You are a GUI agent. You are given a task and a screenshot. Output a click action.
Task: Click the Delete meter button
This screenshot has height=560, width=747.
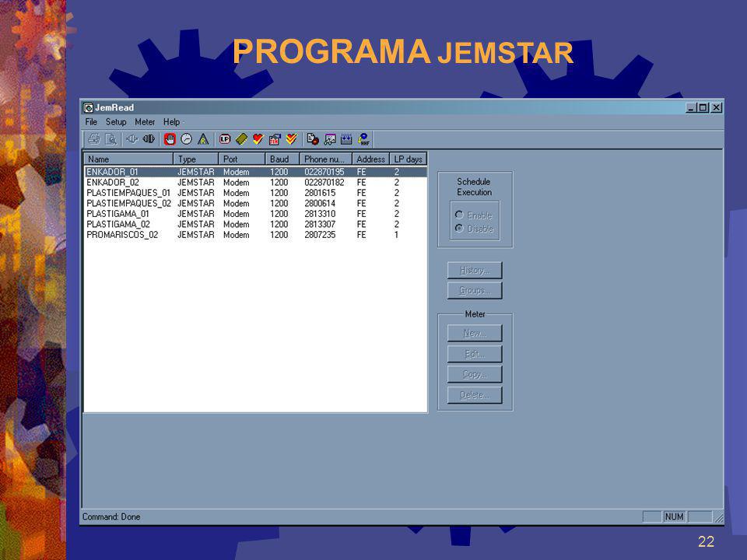tap(475, 395)
